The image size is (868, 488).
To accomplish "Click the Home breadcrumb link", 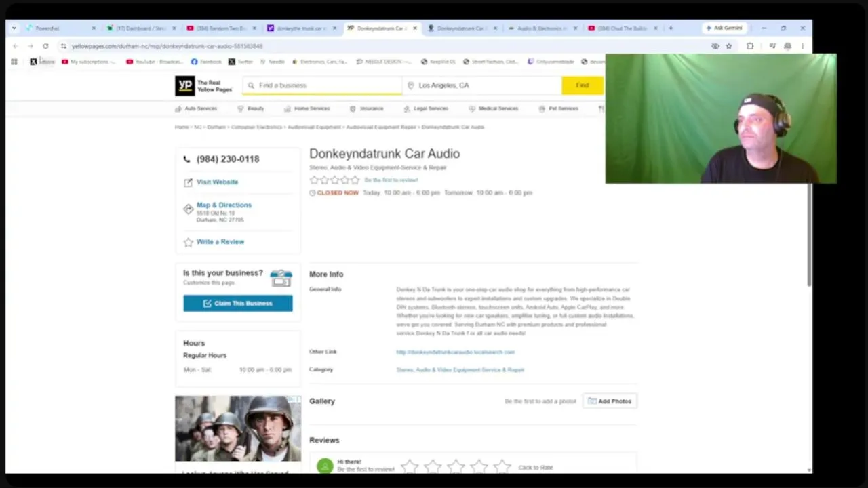I will [x=182, y=127].
